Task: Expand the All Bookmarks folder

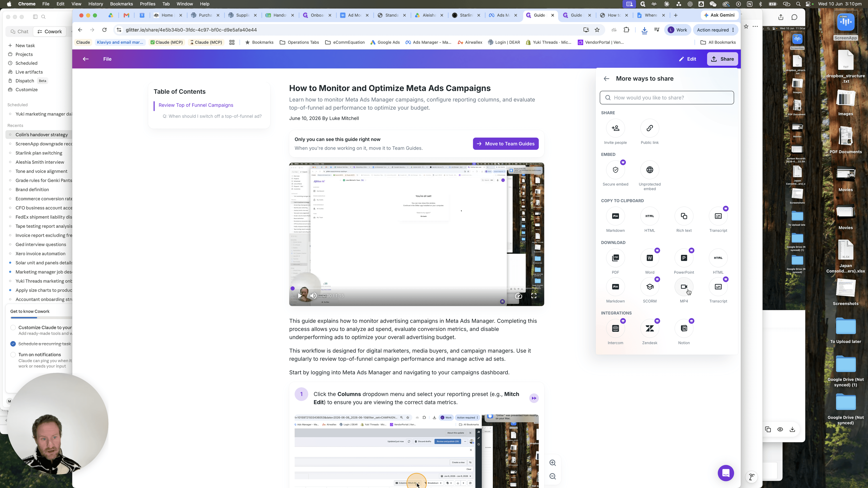Action: coord(718,42)
